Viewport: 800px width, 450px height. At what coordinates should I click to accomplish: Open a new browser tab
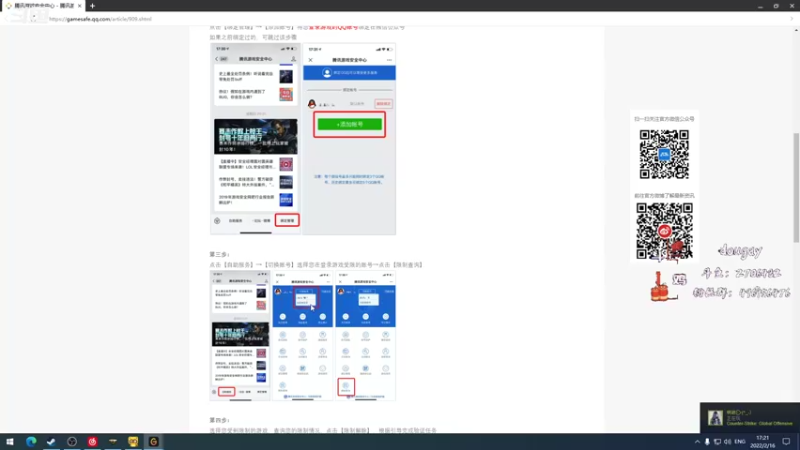point(92,6)
